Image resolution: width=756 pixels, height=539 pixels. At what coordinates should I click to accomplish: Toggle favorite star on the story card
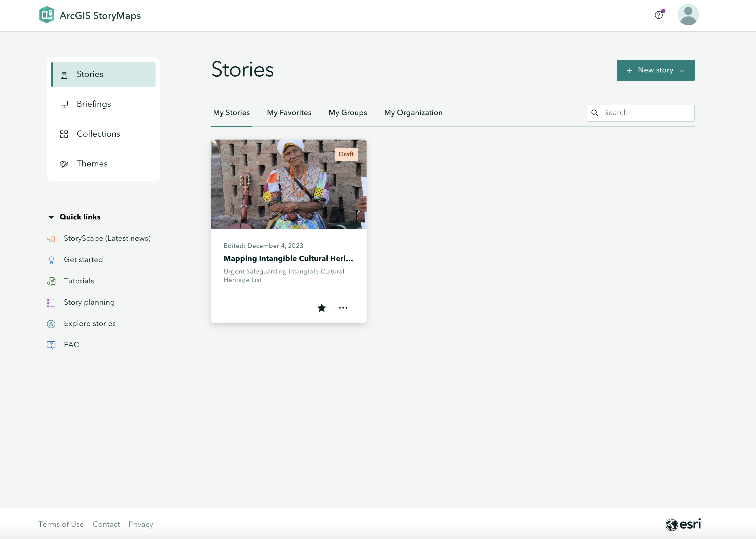(321, 308)
